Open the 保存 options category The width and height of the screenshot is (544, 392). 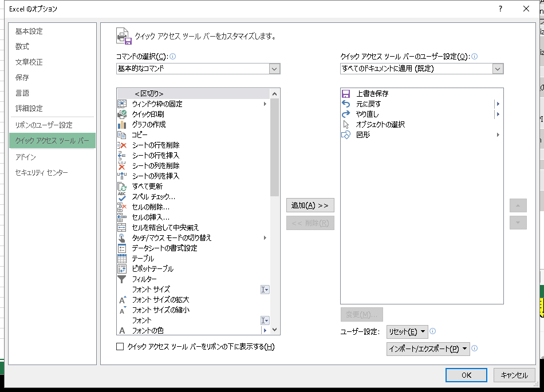[x=52, y=77]
